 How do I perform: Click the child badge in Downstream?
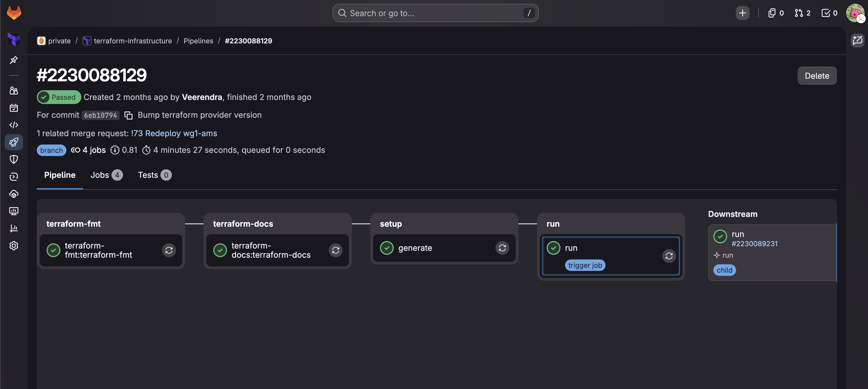725,270
